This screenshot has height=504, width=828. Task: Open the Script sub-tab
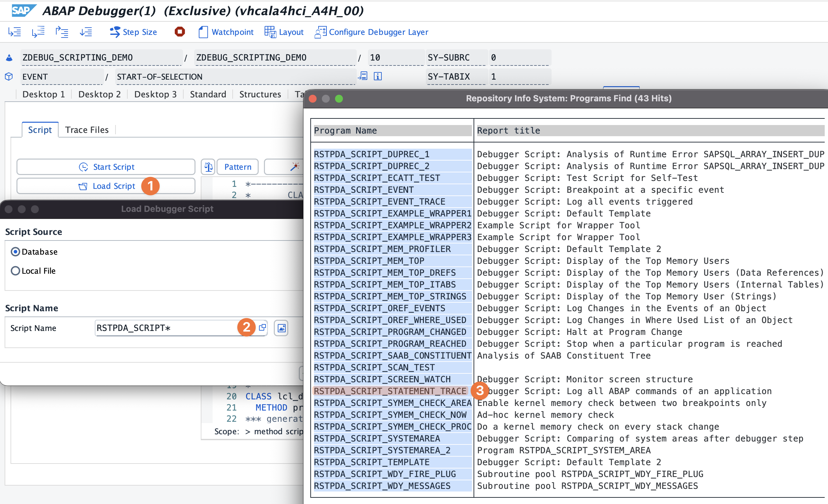(40, 130)
